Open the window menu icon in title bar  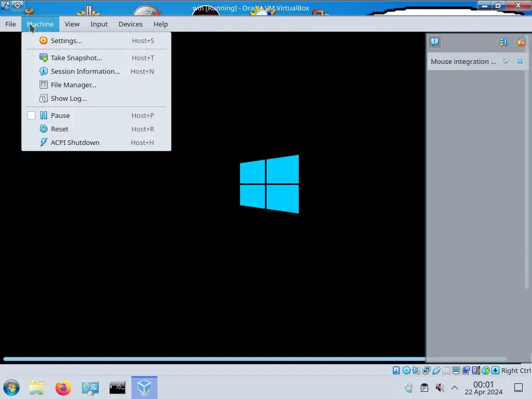coord(5,5)
